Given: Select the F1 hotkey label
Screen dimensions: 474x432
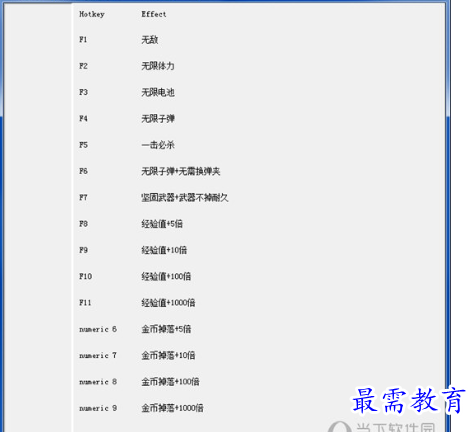Looking at the screenshot, I should (x=83, y=40).
